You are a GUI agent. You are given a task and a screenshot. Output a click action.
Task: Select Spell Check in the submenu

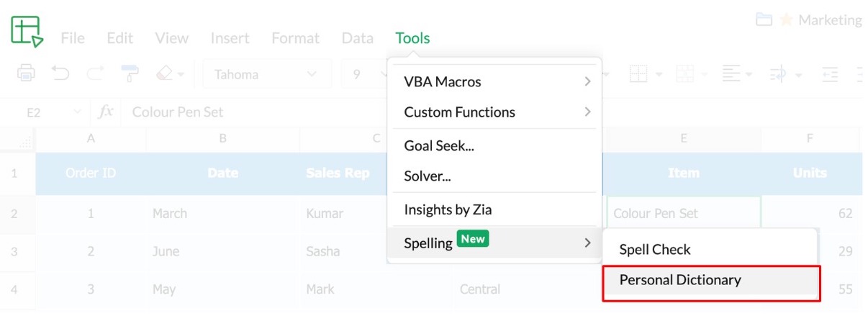pyautogui.click(x=654, y=250)
